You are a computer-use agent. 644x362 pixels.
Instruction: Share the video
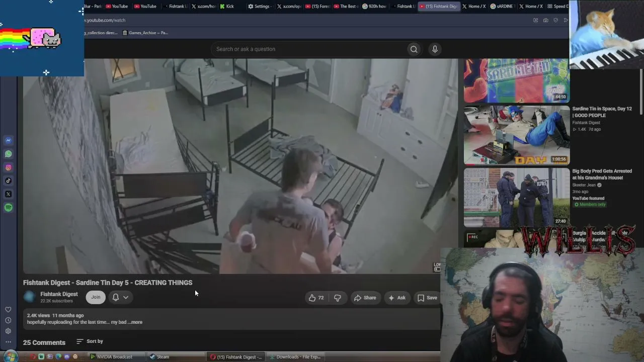(365, 298)
